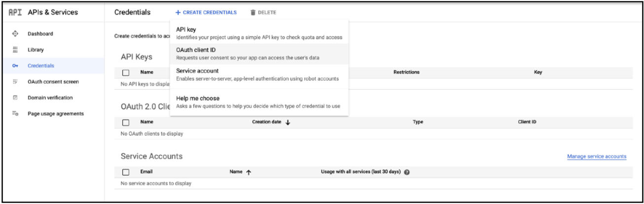The height and width of the screenshot is (204, 644).
Task: Choose OAuth client ID option
Action: 259,54
